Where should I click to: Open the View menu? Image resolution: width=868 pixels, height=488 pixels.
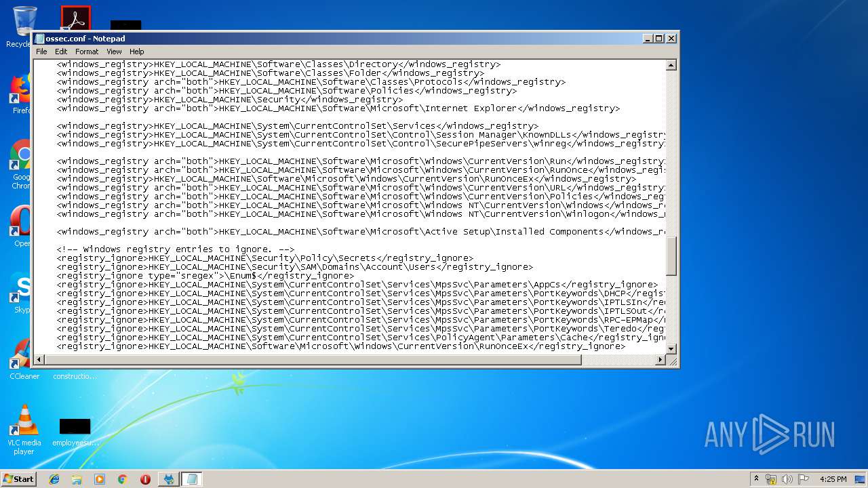(114, 52)
